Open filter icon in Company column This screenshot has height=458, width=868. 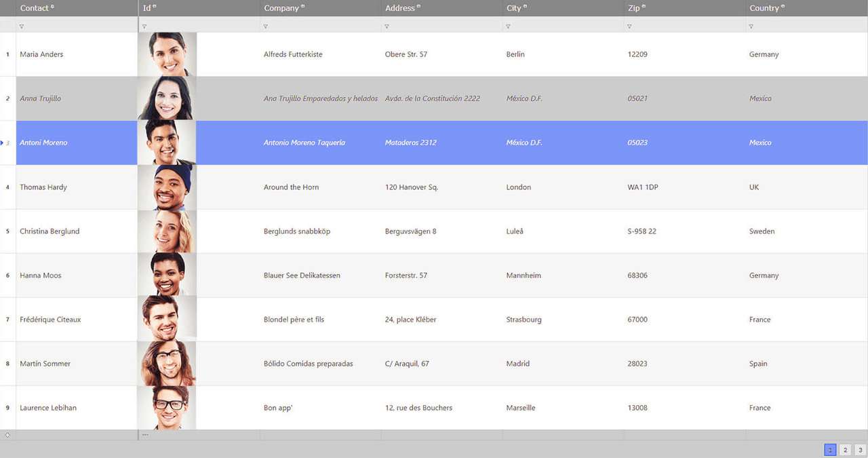(x=265, y=26)
